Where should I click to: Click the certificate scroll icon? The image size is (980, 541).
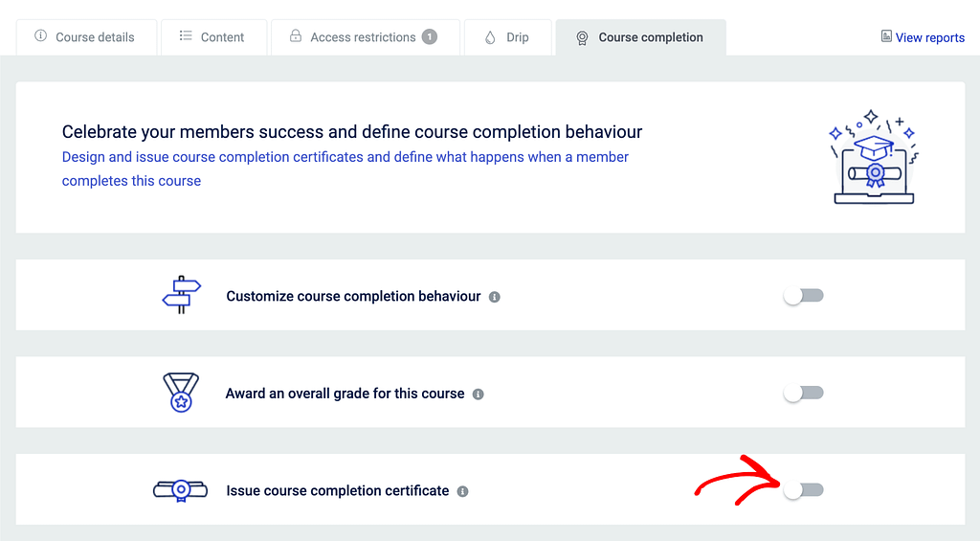[x=180, y=490]
